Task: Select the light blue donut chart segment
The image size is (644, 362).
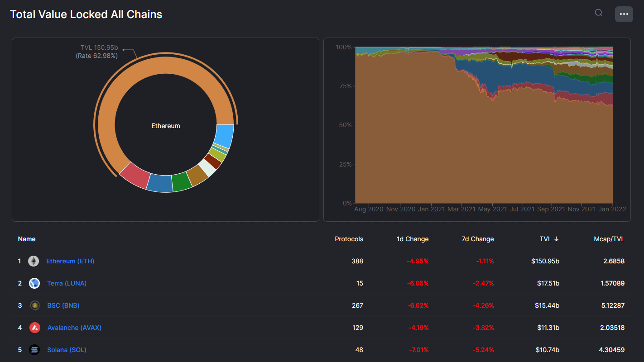Action: (224, 135)
